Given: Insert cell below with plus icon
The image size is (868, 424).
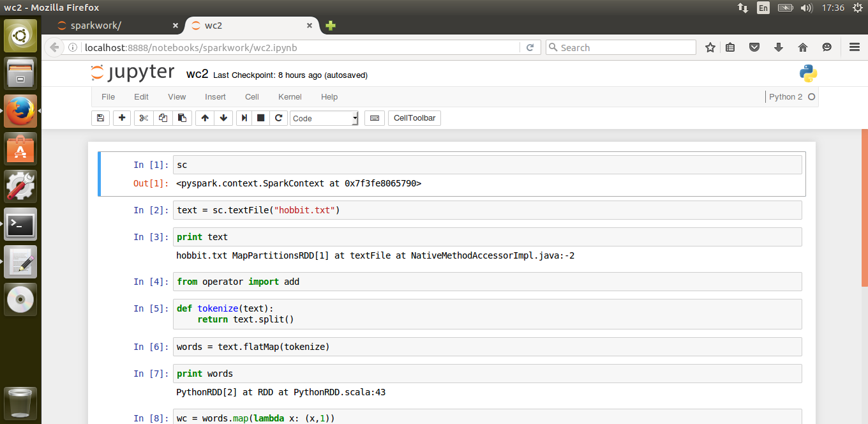Looking at the screenshot, I should [x=121, y=118].
